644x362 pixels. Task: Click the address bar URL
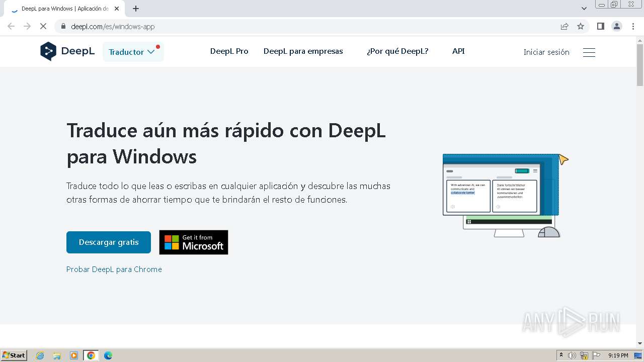113,27
